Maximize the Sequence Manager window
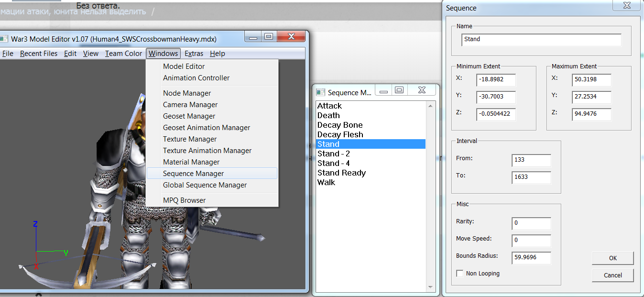Viewport: 644px width, 297px height. [399, 89]
